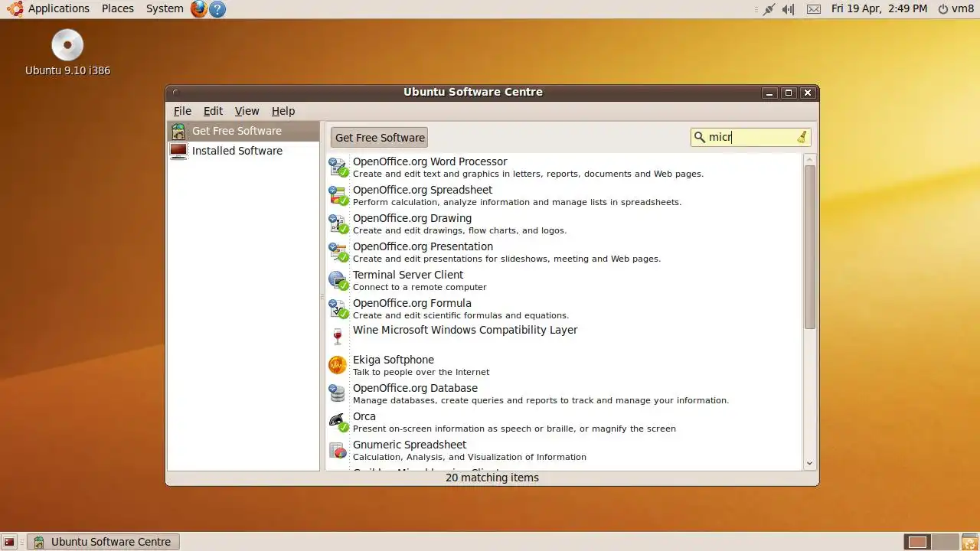Image resolution: width=980 pixels, height=551 pixels.
Task: Clear search with the broom icon
Action: coord(802,137)
